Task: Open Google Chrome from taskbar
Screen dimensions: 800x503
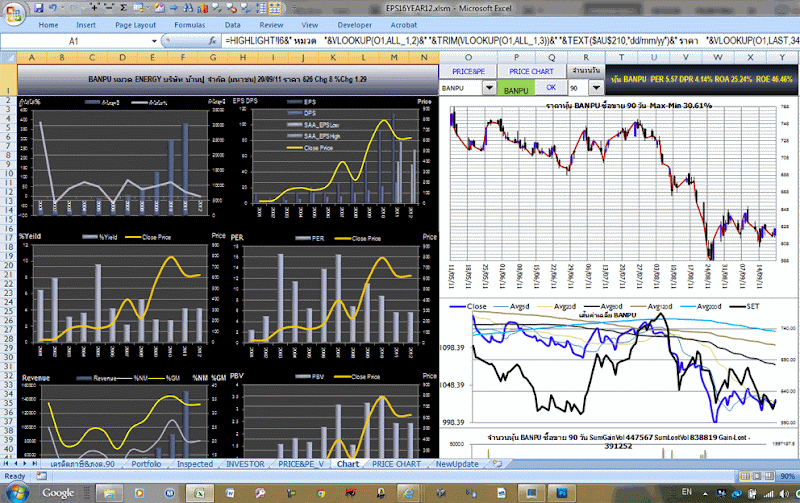Action: (x=321, y=493)
